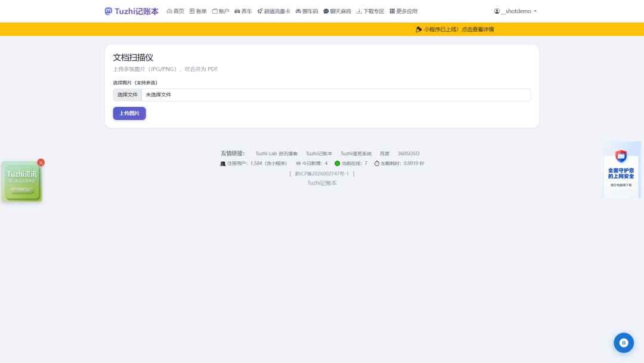Screen dimensions: 644x363
Task: Open the 360SOSO footer link
Action: coord(408,153)
